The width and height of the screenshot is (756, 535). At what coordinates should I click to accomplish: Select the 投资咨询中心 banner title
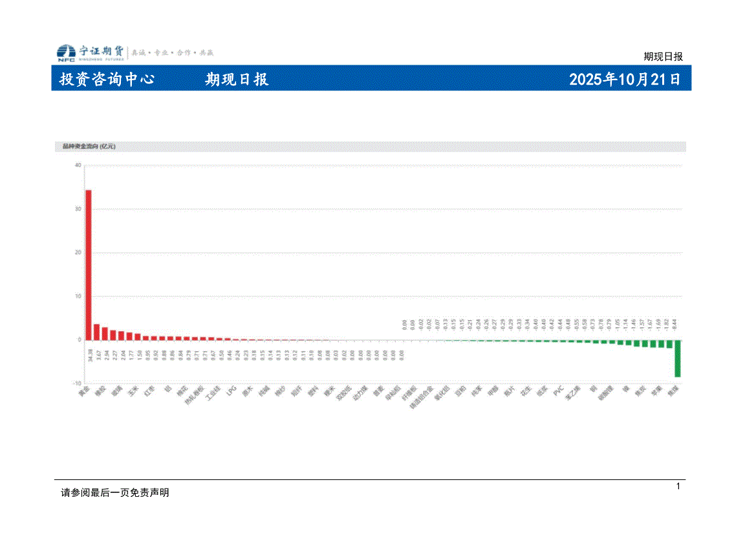pyautogui.click(x=107, y=80)
